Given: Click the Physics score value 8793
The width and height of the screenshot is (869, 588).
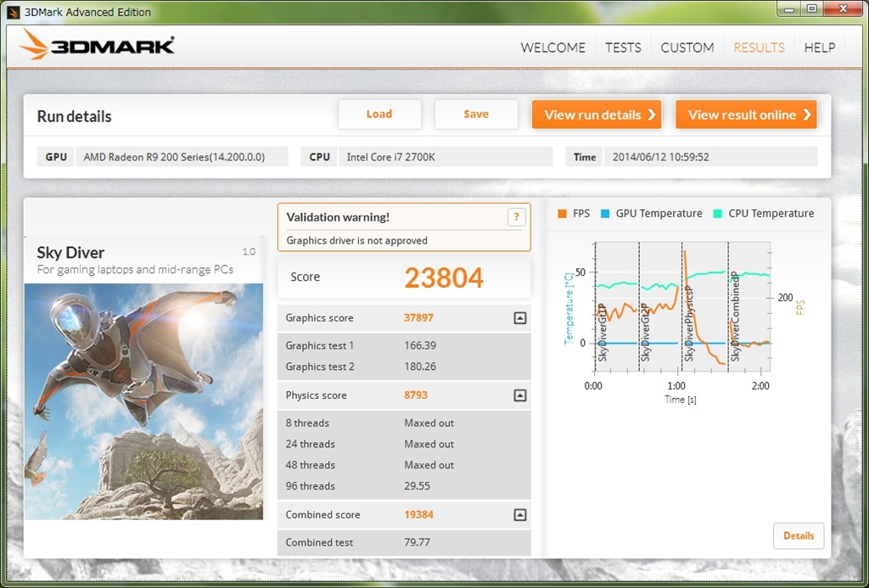Looking at the screenshot, I should [x=416, y=395].
